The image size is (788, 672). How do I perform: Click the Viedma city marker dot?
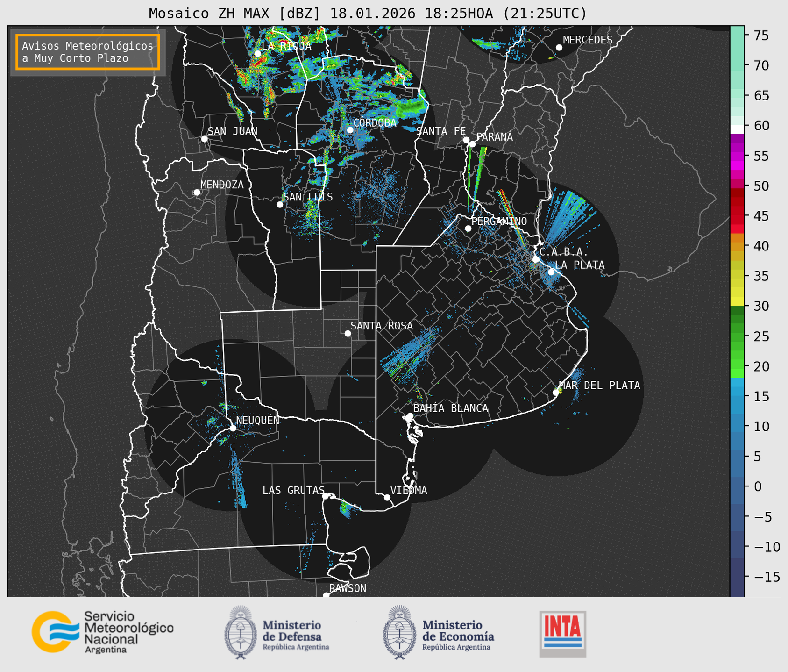click(387, 497)
